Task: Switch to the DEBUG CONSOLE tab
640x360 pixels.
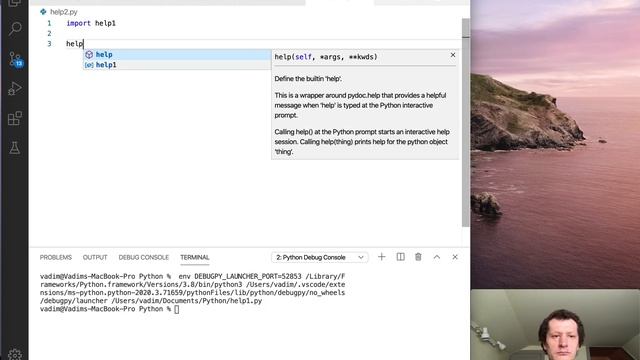Action: [x=144, y=257]
